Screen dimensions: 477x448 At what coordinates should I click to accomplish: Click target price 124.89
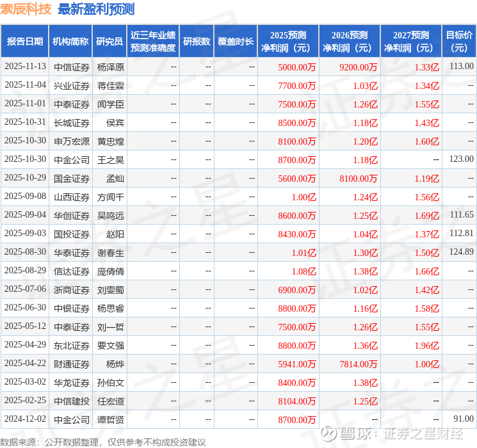point(462,252)
